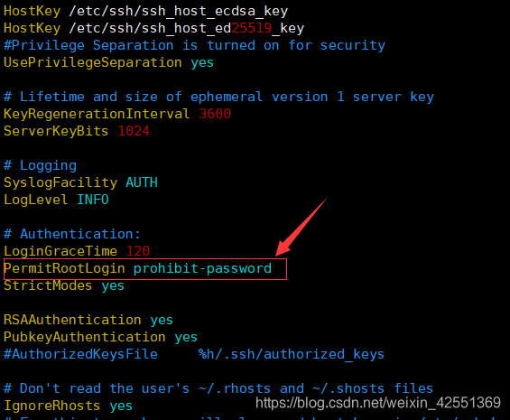This screenshot has height=420, width=510.
Task: Click the ServerKeyBits keyword
Action: 56,131
